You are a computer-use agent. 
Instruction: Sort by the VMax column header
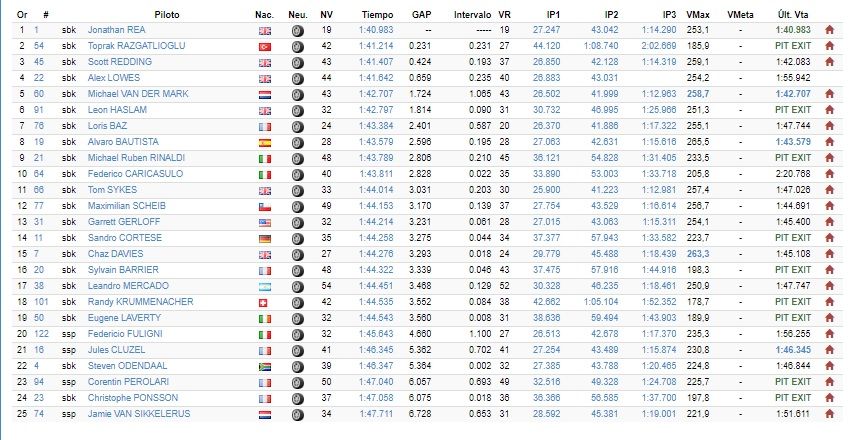(698, 15)
